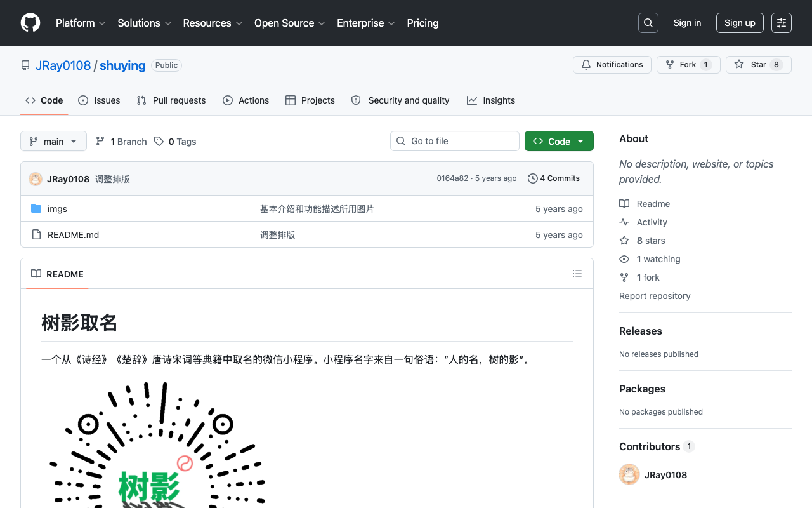Screen dimensions: 812x508
Task: Click JRay0108 avatar in Contributors
Action: tap(629, 474)
